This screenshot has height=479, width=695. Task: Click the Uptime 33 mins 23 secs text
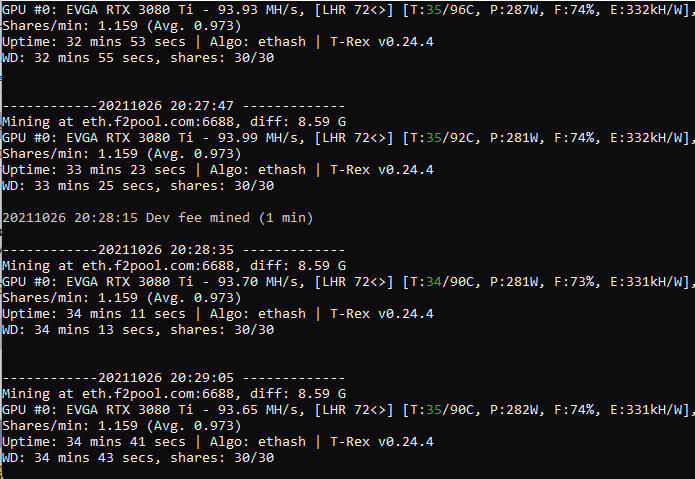[94, 170]
